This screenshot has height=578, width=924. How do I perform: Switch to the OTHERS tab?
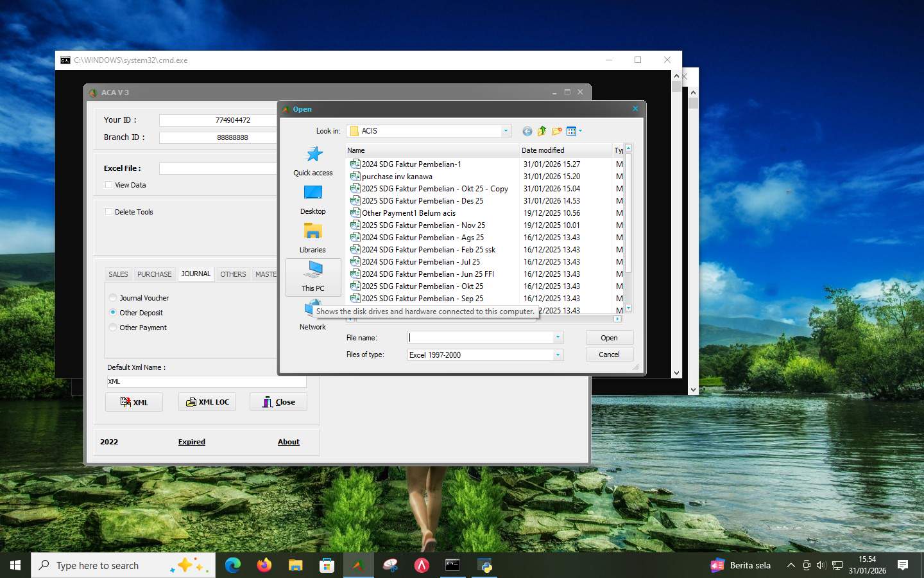(232, 274)
